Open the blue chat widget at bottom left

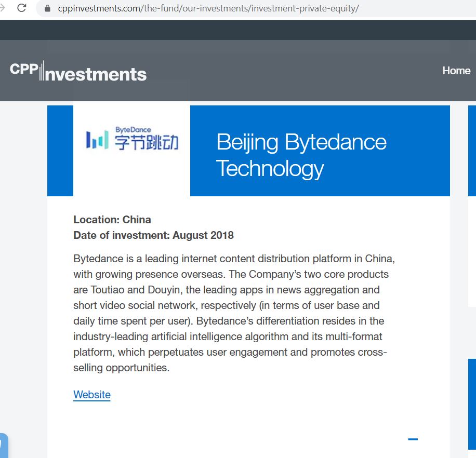pos(4,446)
